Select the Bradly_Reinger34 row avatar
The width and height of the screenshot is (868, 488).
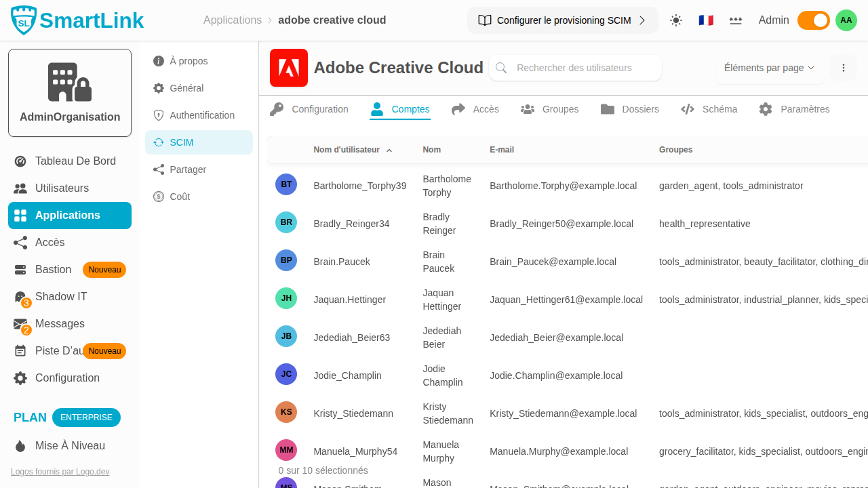(x=286, y=222)
